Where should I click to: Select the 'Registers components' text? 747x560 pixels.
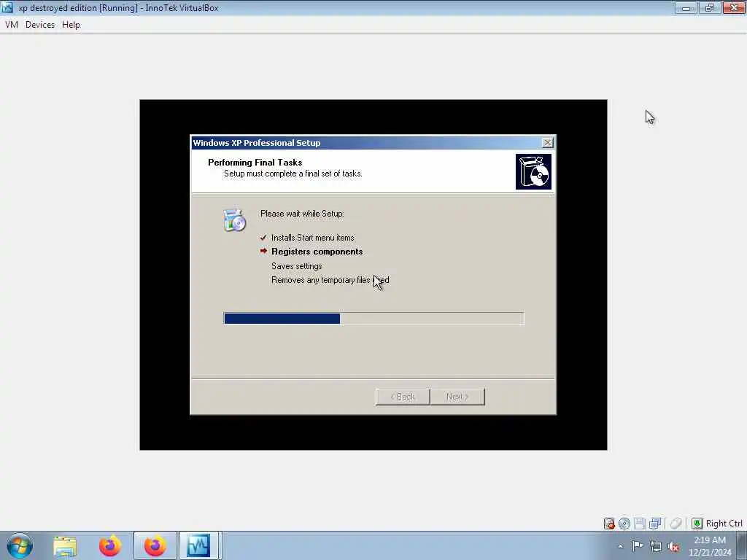point(317,252)
